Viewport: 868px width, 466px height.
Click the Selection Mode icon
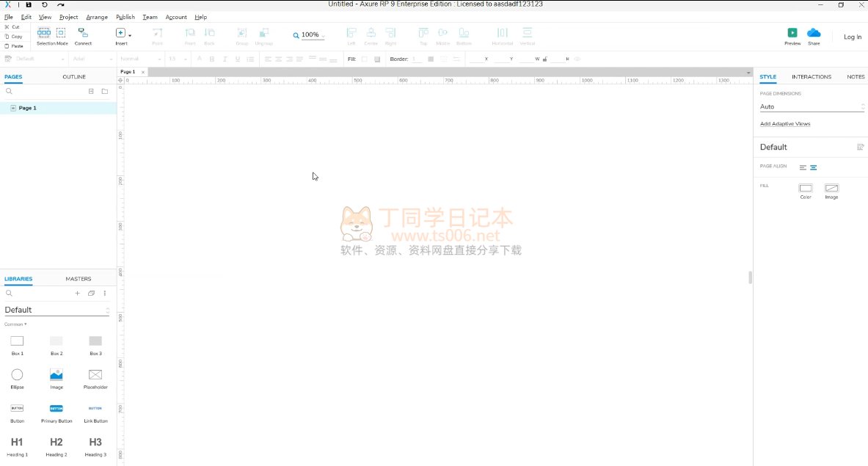click(x=44, y=33)
